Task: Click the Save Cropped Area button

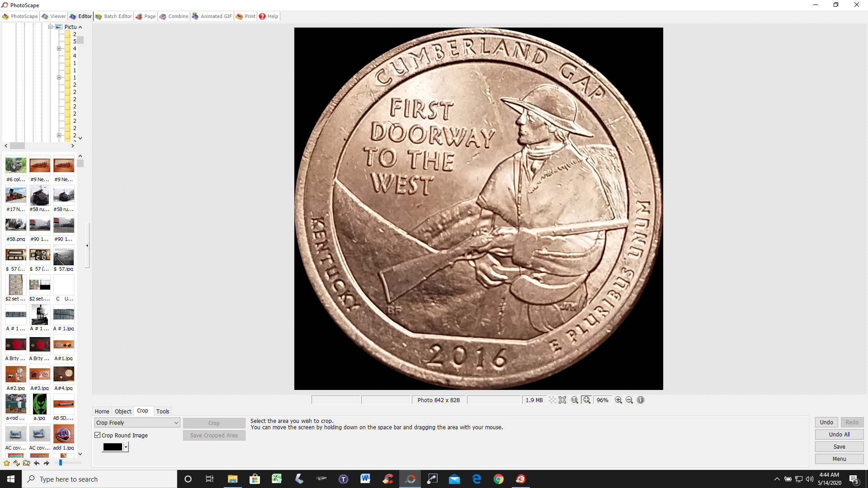Action: point(214,435)
